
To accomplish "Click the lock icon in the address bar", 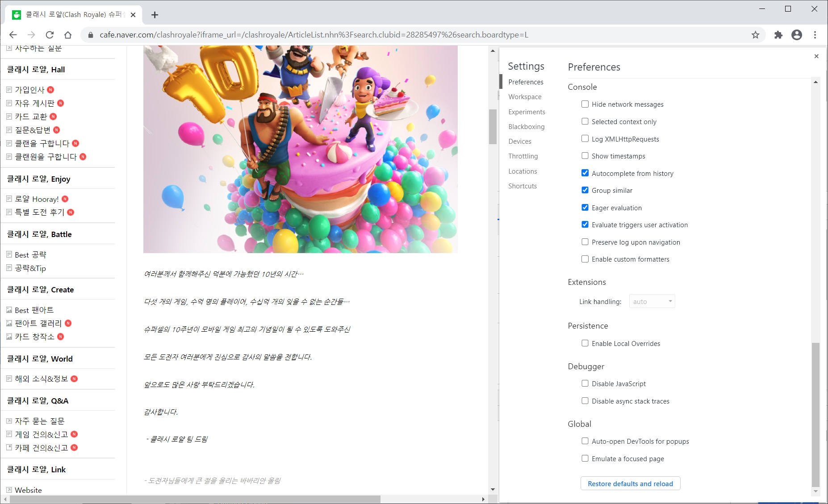I will pyautogui.click(x=91, y=35).
